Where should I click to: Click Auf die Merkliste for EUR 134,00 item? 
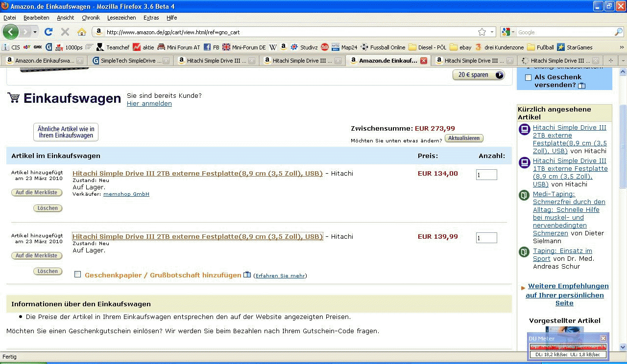tap(37, 192)
